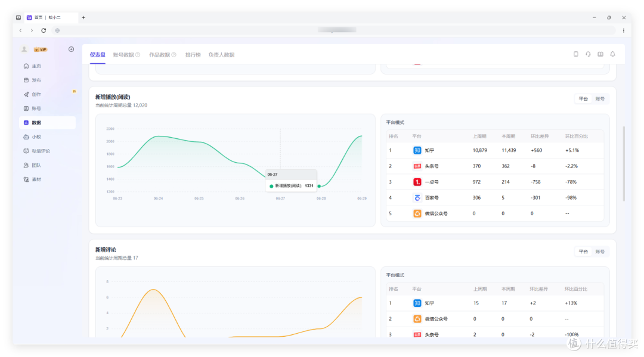The width and height of the screenshot is (644, 357).
Task: Go back with browser back arrow
Action: click(x=20, y=30)
